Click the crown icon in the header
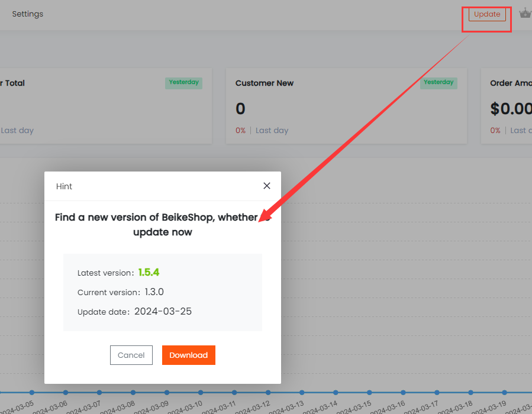Viewport: 532px width, 414px height. point(525,14)
